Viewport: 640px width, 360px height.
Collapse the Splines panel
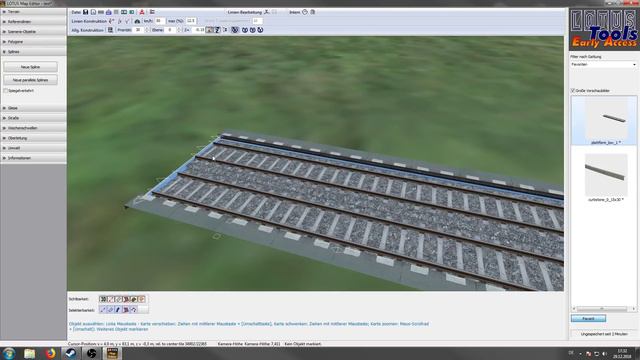pyautogui.click(x=33, y=52)
